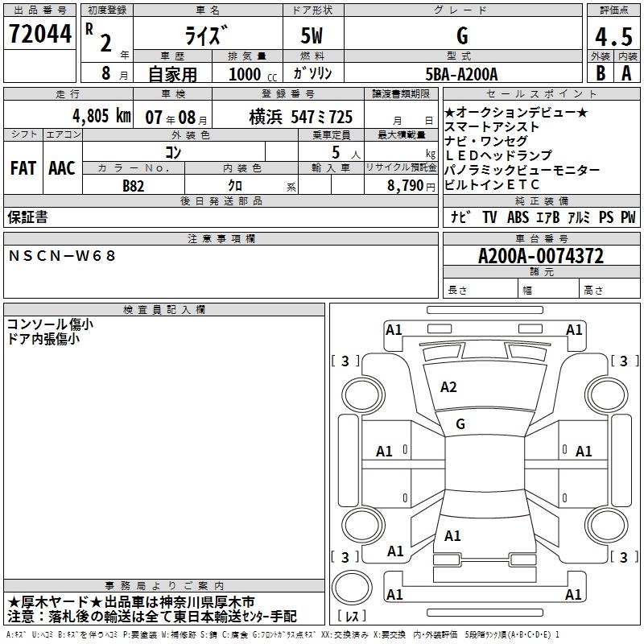Viewport: 644px width, 644px height.
Task: Click the shift type FAT
Action: tap(23, 168)
